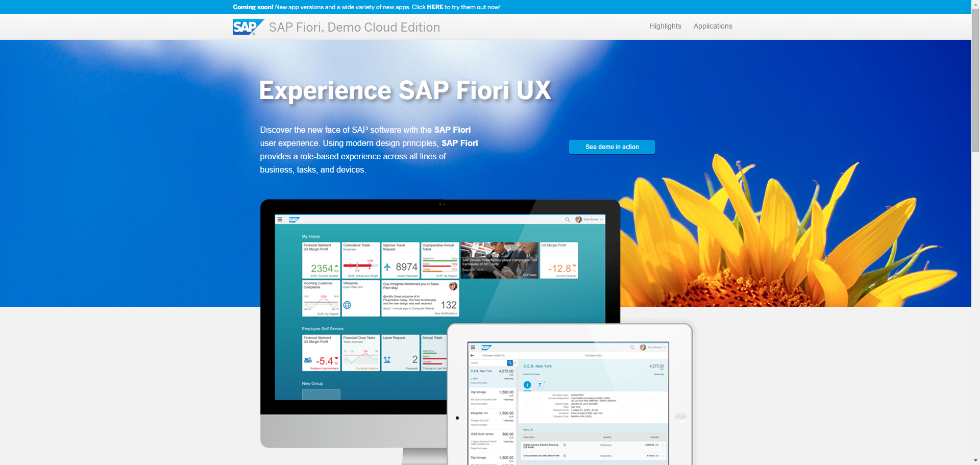Expand Sara Bowie dropdown arrow in tablet mockup
The image size is (980, 465).
665,347
